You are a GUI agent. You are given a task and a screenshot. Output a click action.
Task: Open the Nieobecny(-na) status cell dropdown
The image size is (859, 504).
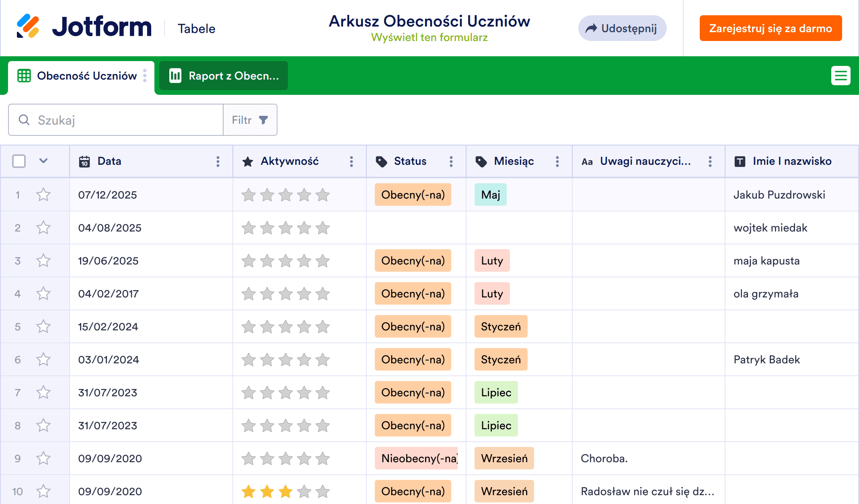point(416,459)
